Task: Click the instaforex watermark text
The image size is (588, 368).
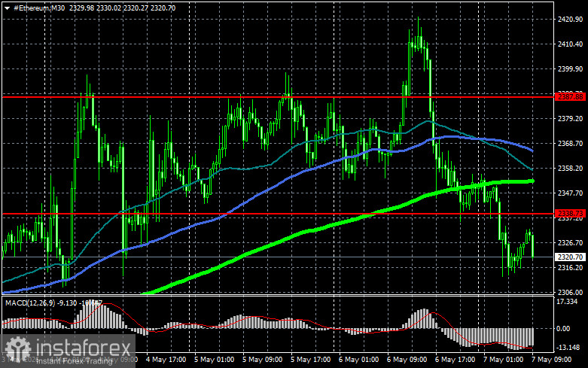Action: tap(84, 348)
